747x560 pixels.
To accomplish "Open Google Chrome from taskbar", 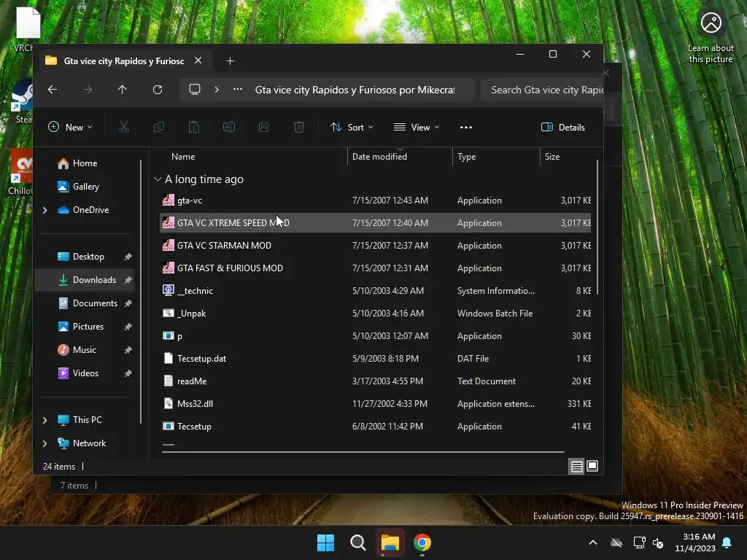I will coord(422,542).
